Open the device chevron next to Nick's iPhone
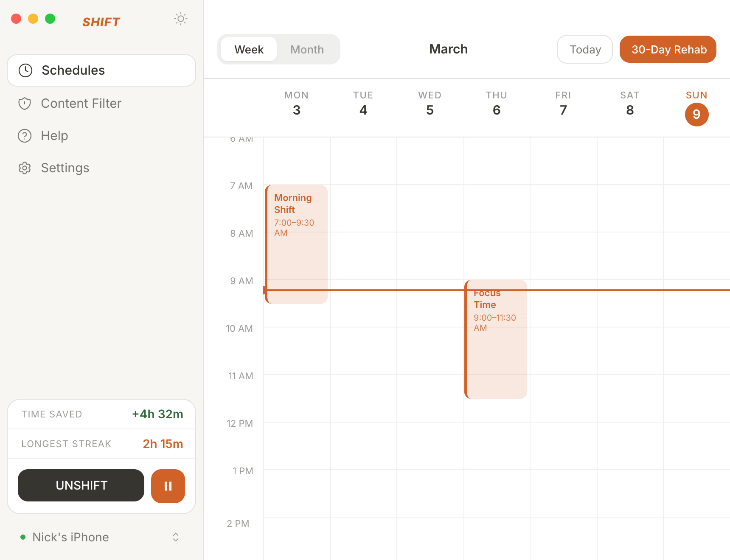The height and width of the screenshot is (560, 730). [x=175, y=537]
